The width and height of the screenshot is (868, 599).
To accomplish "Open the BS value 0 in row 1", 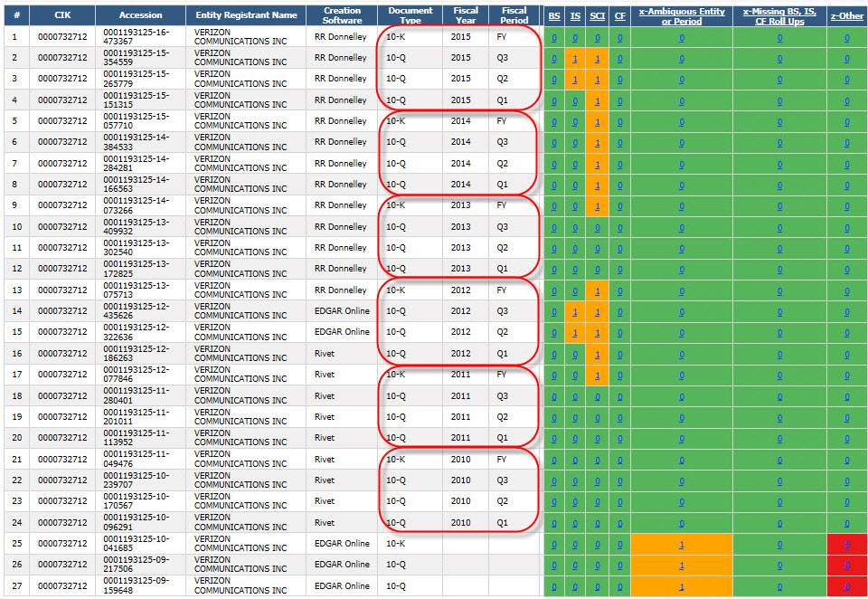I will point(554,38).
